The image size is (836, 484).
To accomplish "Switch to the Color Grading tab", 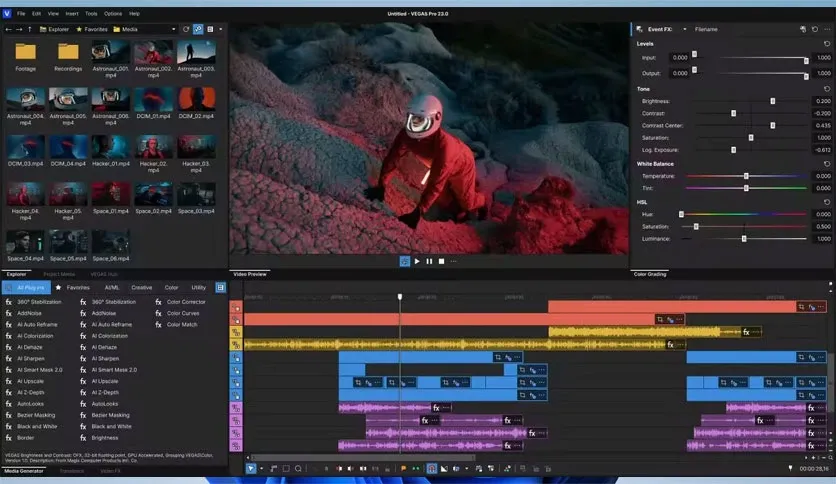I will click(650, 274).
